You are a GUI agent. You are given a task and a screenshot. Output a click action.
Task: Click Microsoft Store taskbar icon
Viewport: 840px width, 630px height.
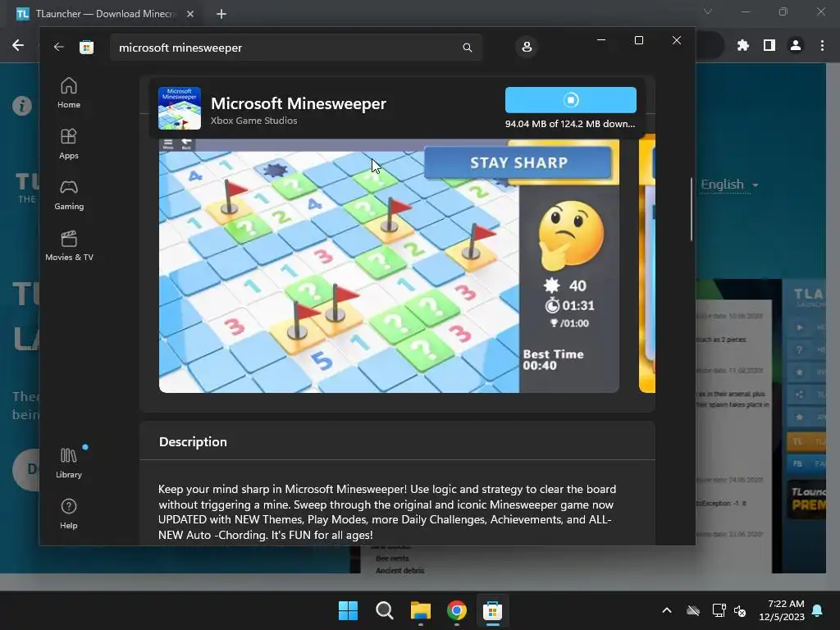click(x=492, y=610)
